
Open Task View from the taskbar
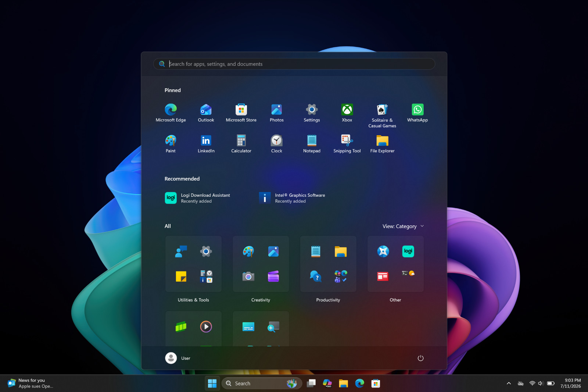311,383
